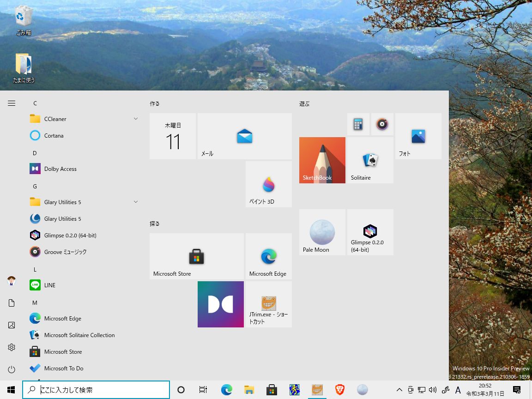
Task: Launch Edge from the taskbar
Action: (226, 390)
